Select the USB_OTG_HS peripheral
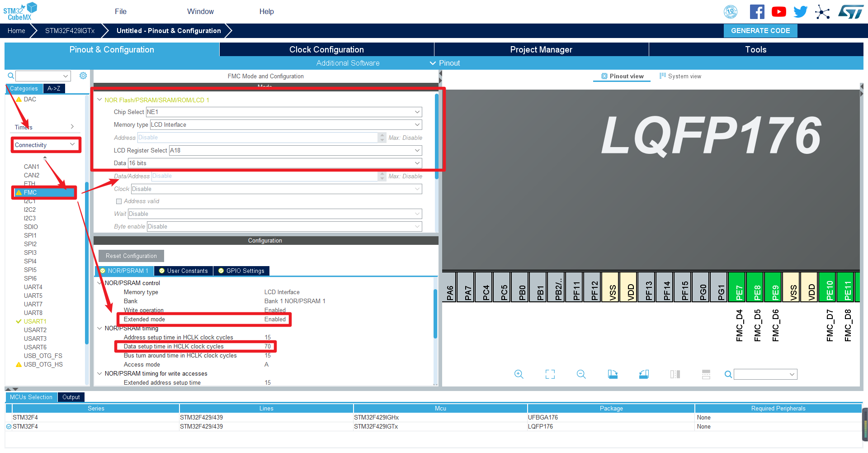 43,364
